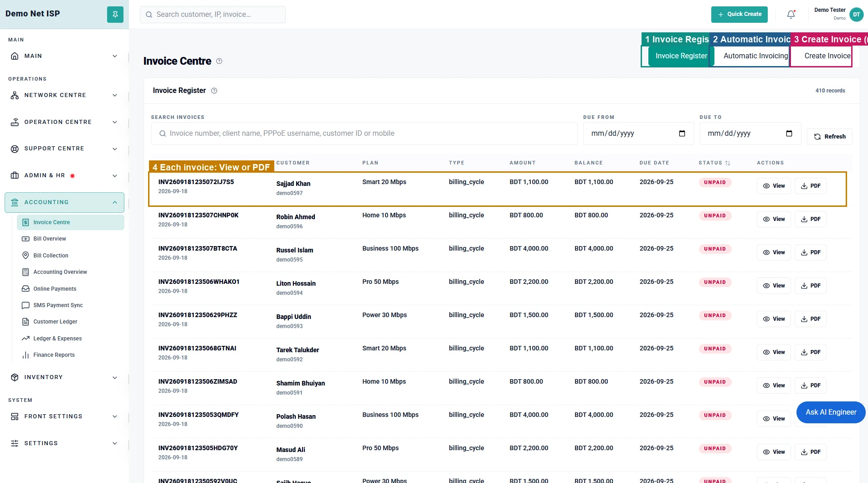The image size is (868, 483).
Task: Click the Bill Overview sidebar icon
Action: click(26, 239)
